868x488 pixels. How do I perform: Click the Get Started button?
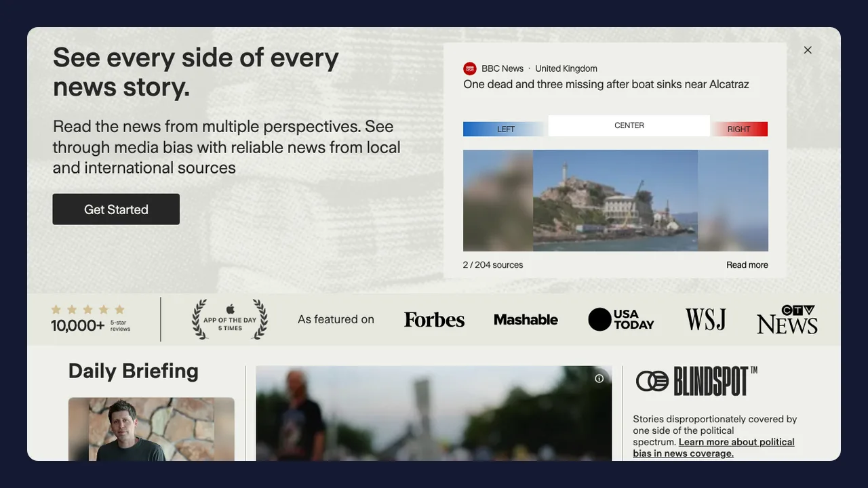tap(116, 209)
